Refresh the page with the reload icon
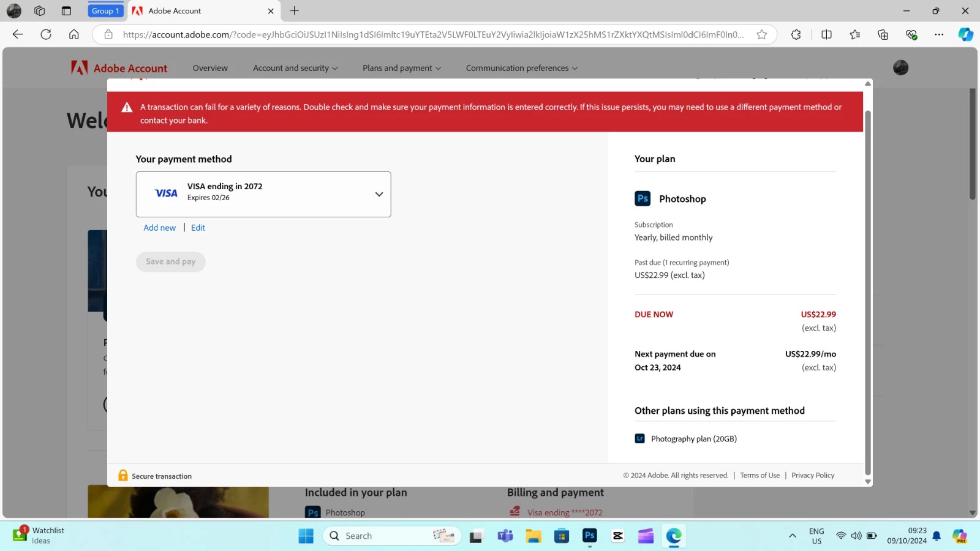The width and height of the screenshot is (980, 551). pyautogui.click(x=46, y=34)
